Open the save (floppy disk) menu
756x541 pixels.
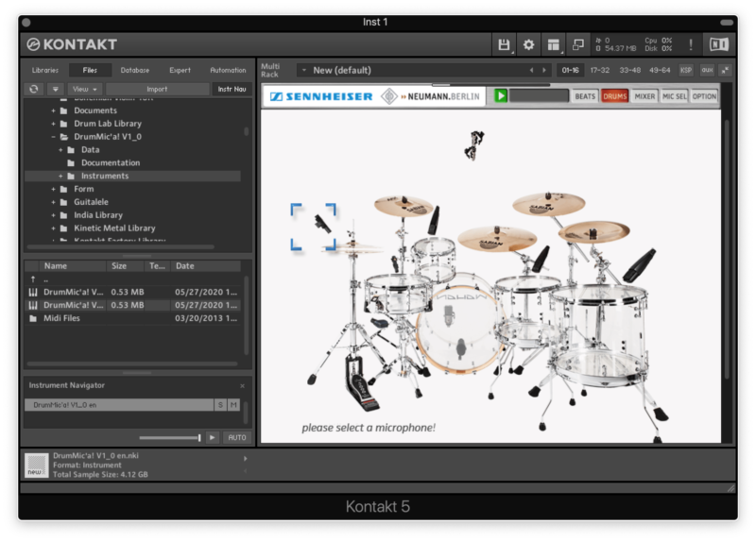[504, 44]
